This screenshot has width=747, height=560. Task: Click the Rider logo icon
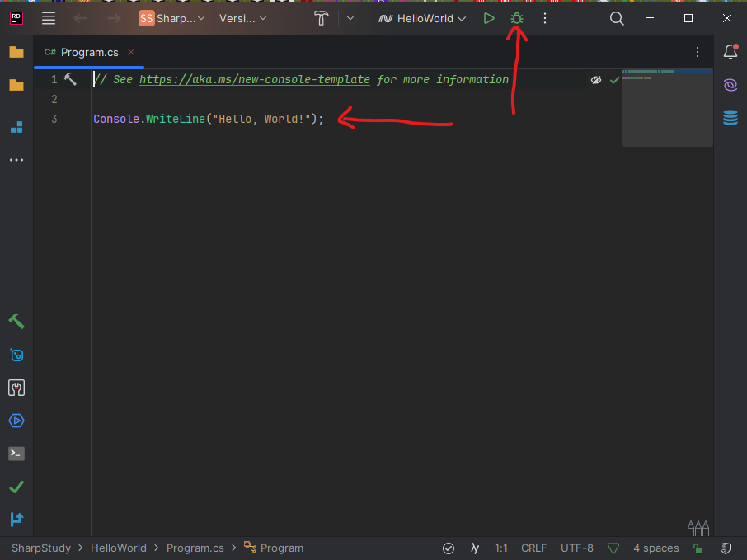click(16, 19)
